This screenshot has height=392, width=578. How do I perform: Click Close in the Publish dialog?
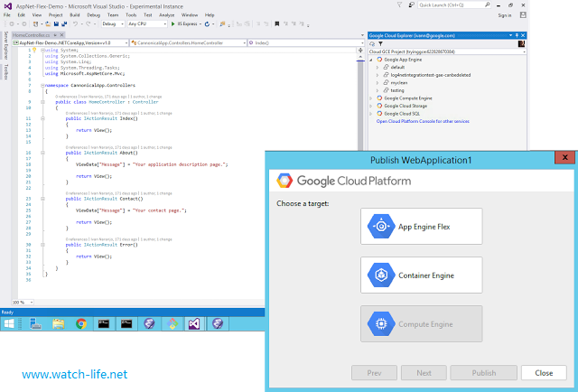point(544,373)
